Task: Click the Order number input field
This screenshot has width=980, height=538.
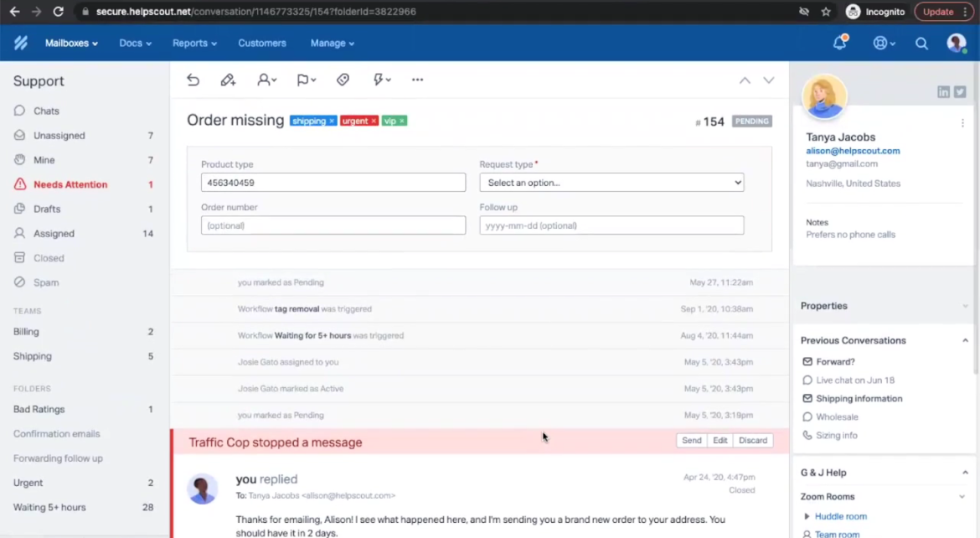Action: point(333,225)
